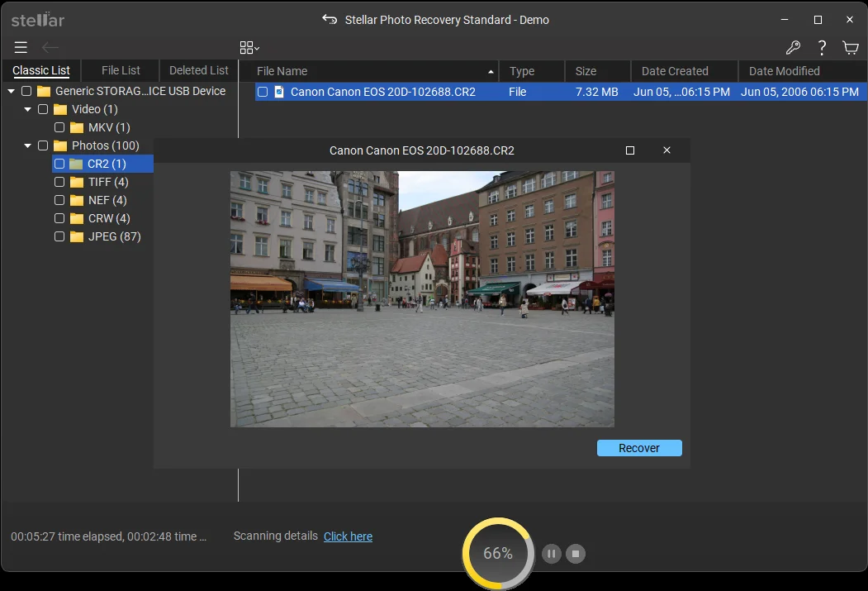Image resolution: width=868 pixels, height=591 pixels.
Task: Open help with the question mark icon
Action: 822,48
